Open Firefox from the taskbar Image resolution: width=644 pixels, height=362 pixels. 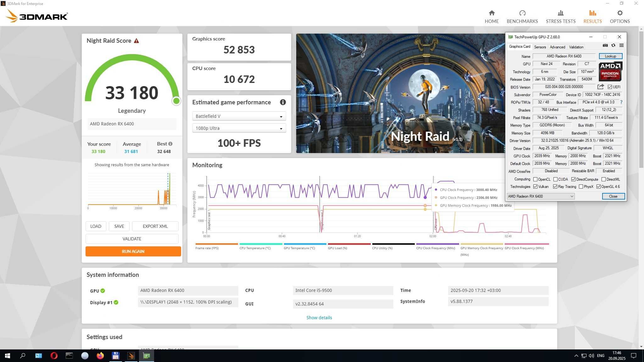click(x=100, y=356)
